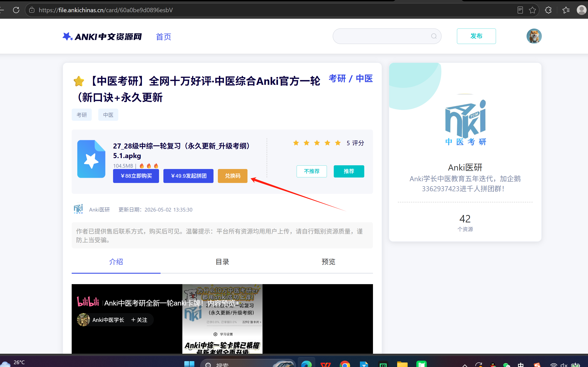Open the Anki医研 author name link
588x367 pixels.
(x=99, y=210)
